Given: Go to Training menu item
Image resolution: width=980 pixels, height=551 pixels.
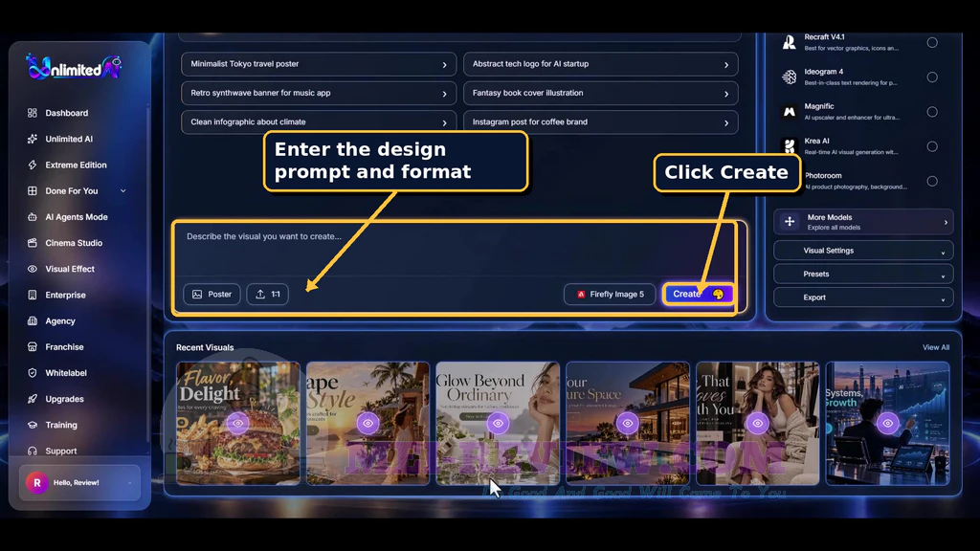Looking at the screenshot, I should coord(60,425).
